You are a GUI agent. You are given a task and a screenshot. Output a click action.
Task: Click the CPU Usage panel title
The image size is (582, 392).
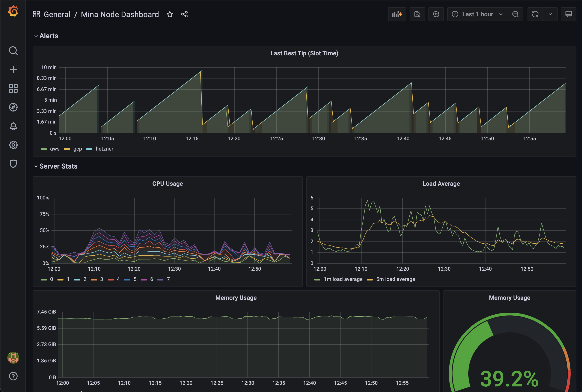tap(167, 184)
